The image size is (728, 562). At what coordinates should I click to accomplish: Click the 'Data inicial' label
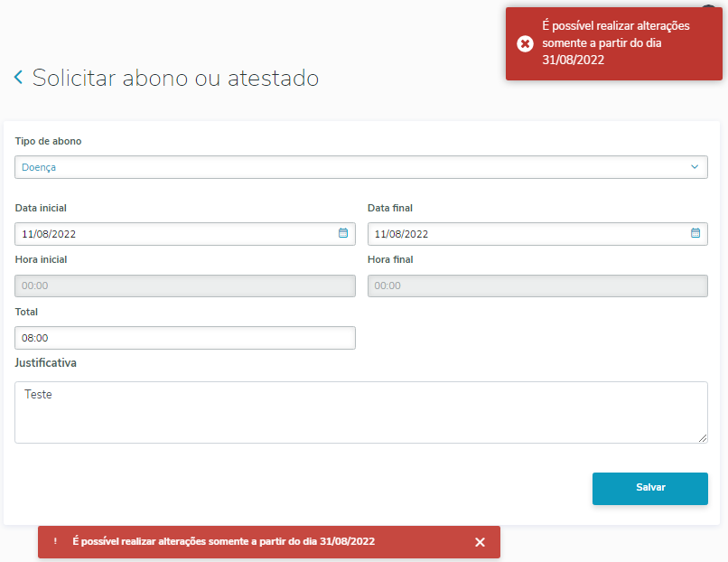[41, 208]
